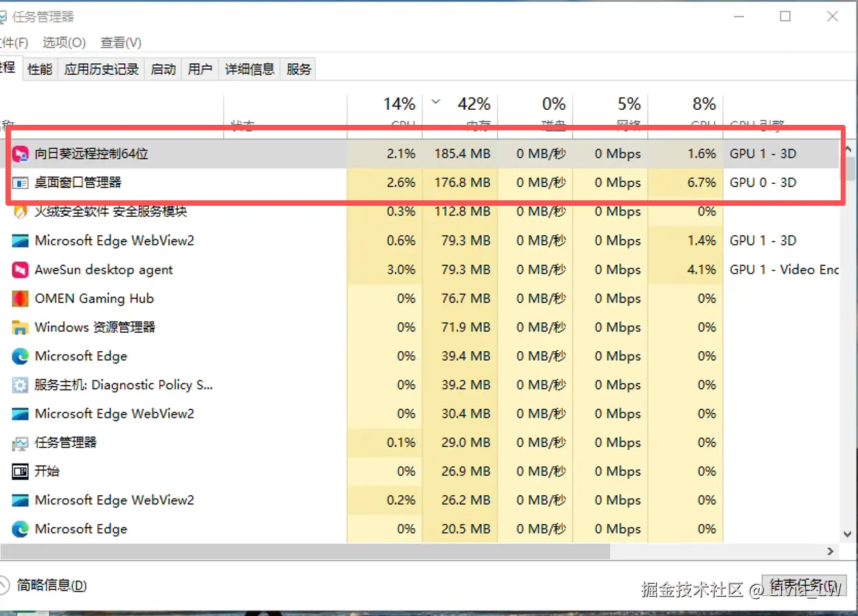
Task: Click the 76.7 MB memory value
Action: click(x=466, y=298)
